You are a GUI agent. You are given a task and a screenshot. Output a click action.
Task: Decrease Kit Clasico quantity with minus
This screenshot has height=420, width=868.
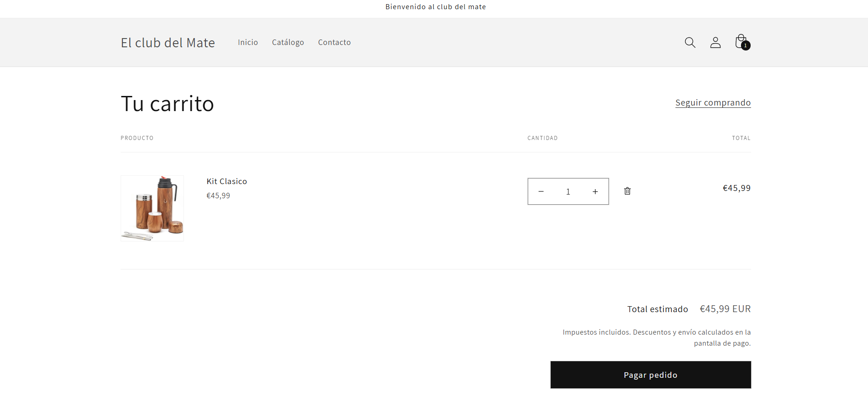point(541,191)
